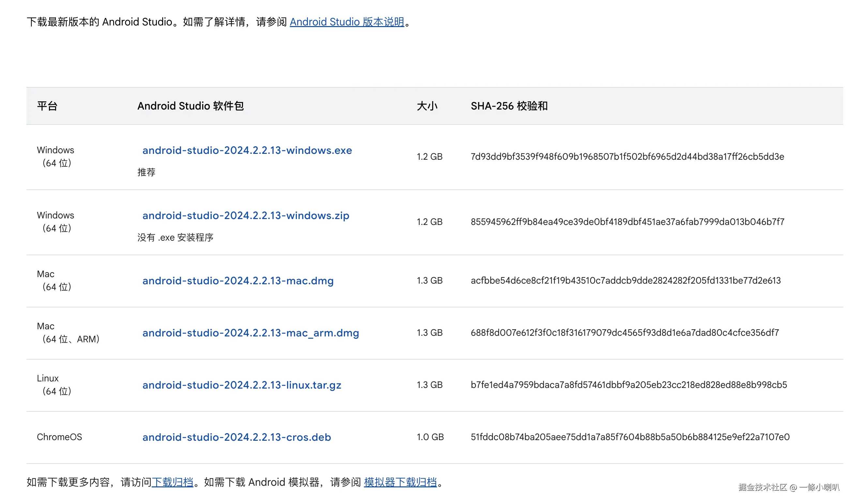This screenshot has width=852, height=504.
Task: Open the 模拟器下载归档 link
Action: [x=400, y=482]
